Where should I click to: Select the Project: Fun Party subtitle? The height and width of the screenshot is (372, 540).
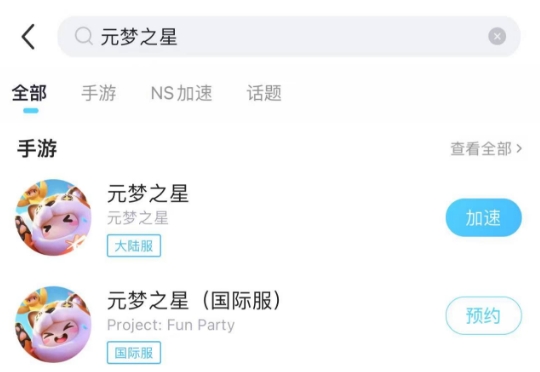pos(171,325)
